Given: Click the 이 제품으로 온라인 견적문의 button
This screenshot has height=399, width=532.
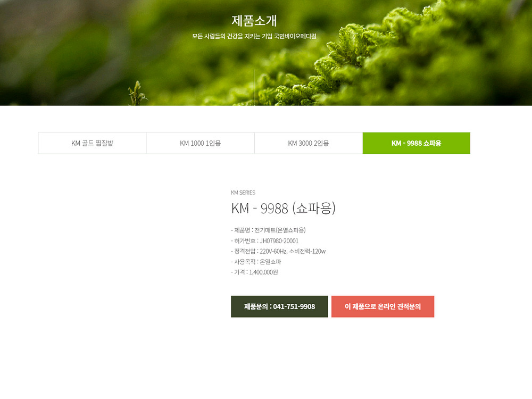Looking at the screenshot, I should [383, 306].
